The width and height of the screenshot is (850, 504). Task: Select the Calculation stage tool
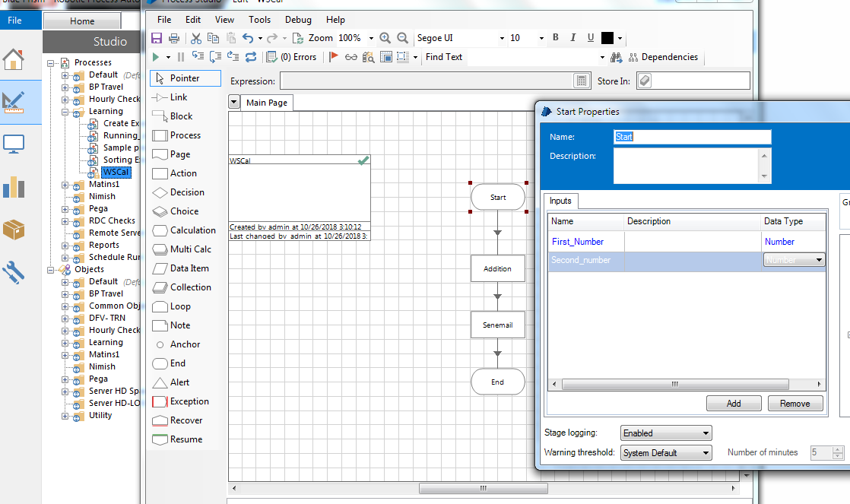point(185,230)
